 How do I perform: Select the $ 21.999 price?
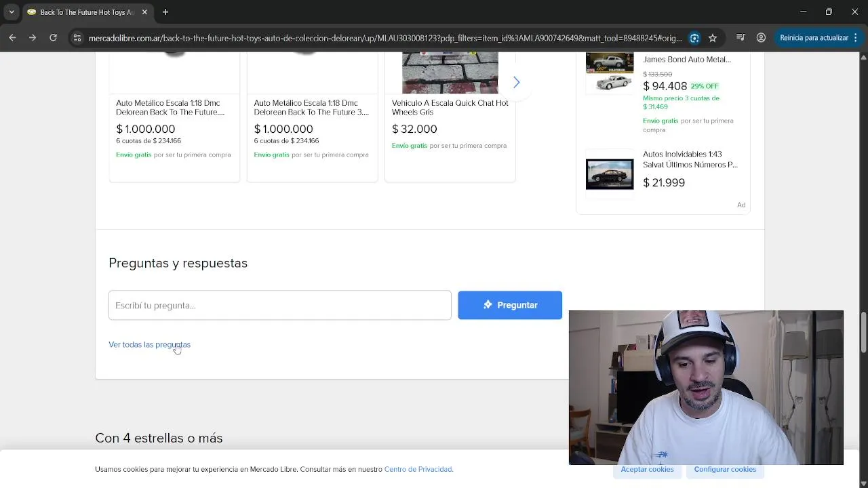coord(664,182)
